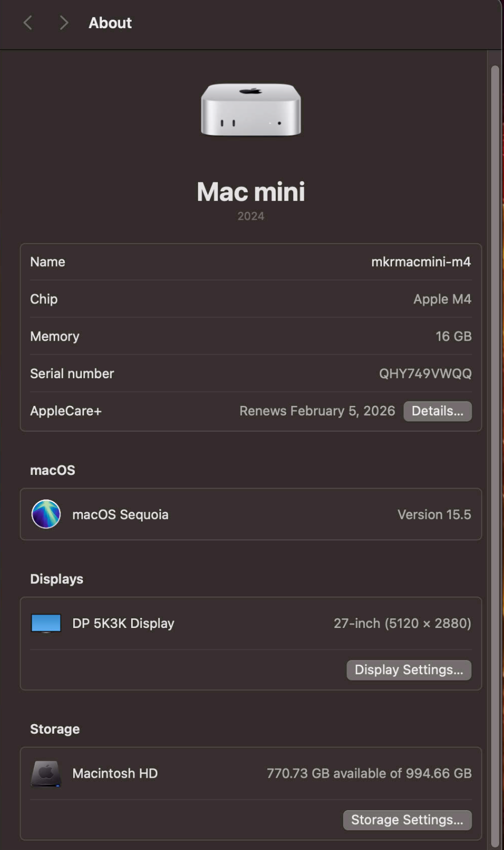This screenshot has width=504, height=850.
Task: Click the vertical scrollbar
Action: pyautogui.click(x=495, y=457)
